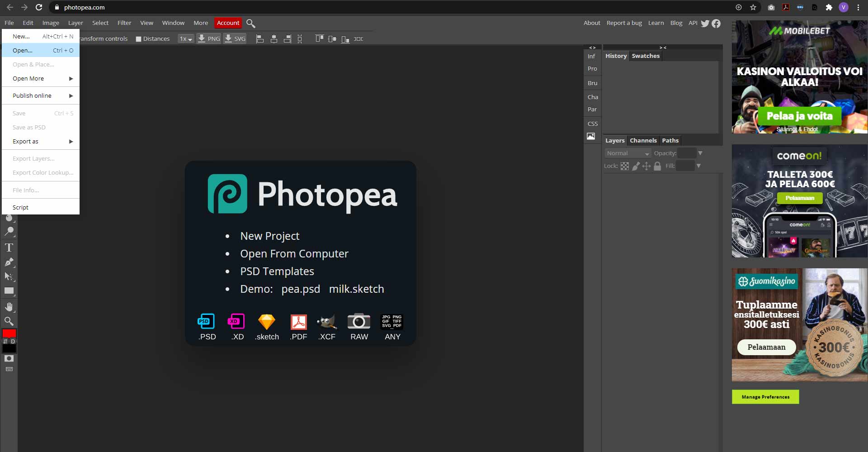Export as PNG from the toolbar

coord(209,39)
